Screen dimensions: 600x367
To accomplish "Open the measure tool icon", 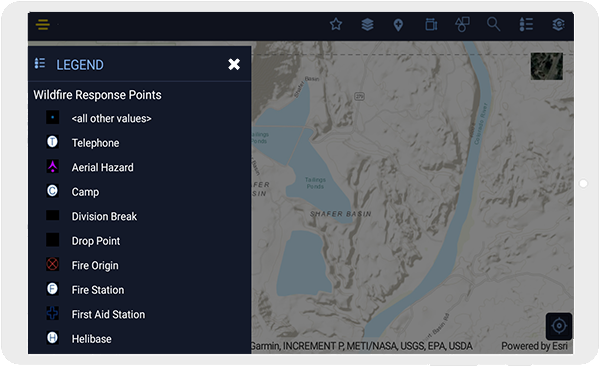I will point(431,24).
